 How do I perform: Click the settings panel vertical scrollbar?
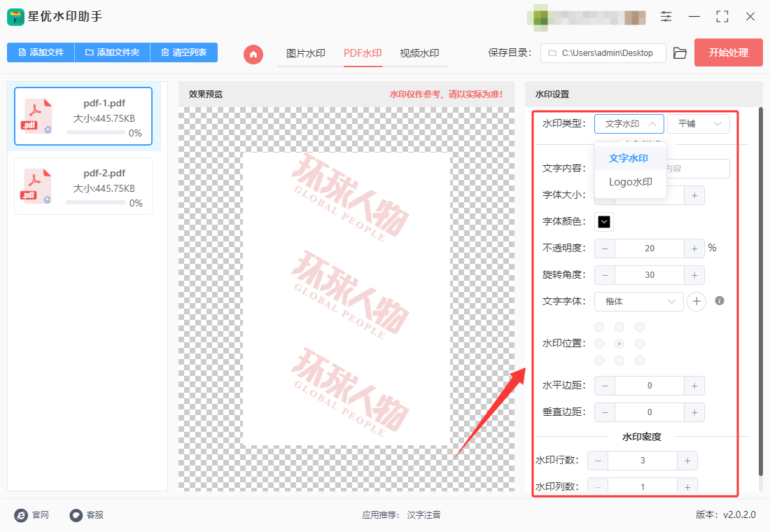[x=761, y=292]
